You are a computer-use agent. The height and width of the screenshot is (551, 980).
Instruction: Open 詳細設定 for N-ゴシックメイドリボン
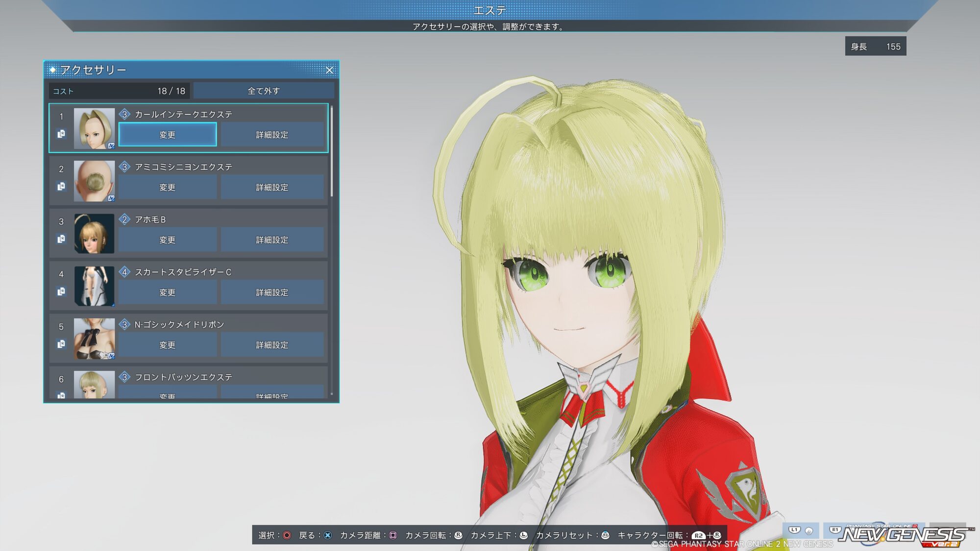pos(272,345)
